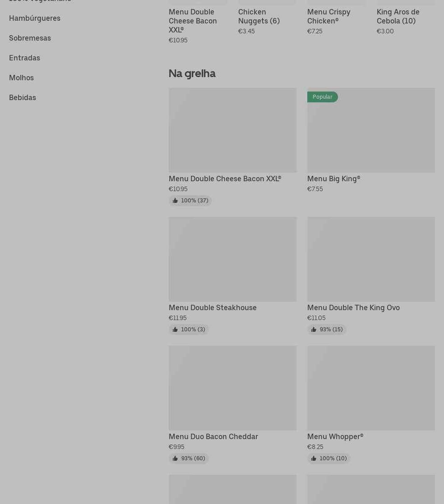The height and width of the screenshot is (504, 444).
Task: Click thumbs-up icon under Menu Whopper
Action: coord(314,459)
